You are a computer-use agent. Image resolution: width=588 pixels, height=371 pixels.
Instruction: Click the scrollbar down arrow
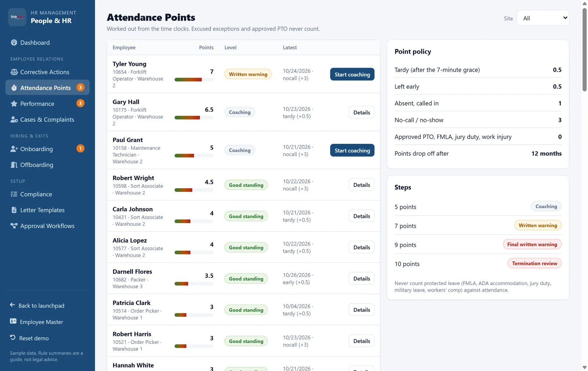point(584,367)
